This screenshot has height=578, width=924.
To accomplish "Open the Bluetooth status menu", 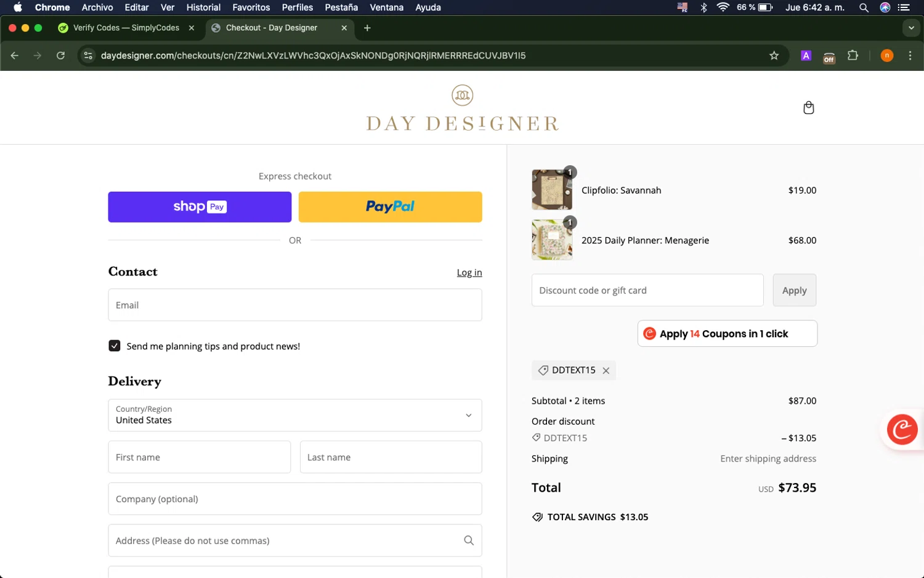I will (x=703, y=7).
